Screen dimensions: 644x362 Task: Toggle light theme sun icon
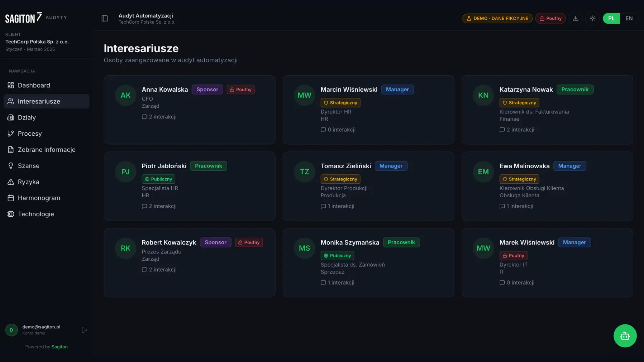(592, 18)
